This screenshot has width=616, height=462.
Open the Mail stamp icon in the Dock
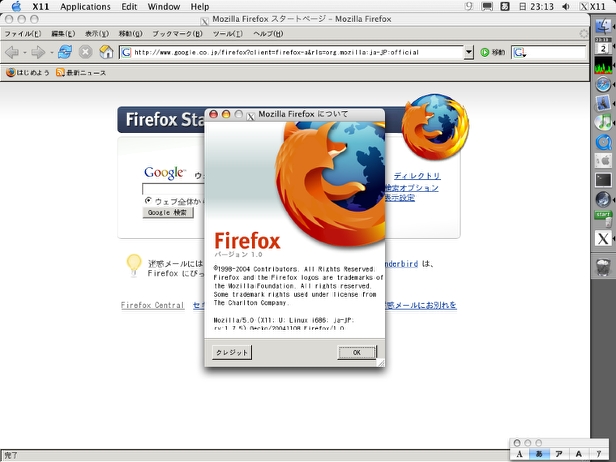pyautogui.click(x=603, y=103)
